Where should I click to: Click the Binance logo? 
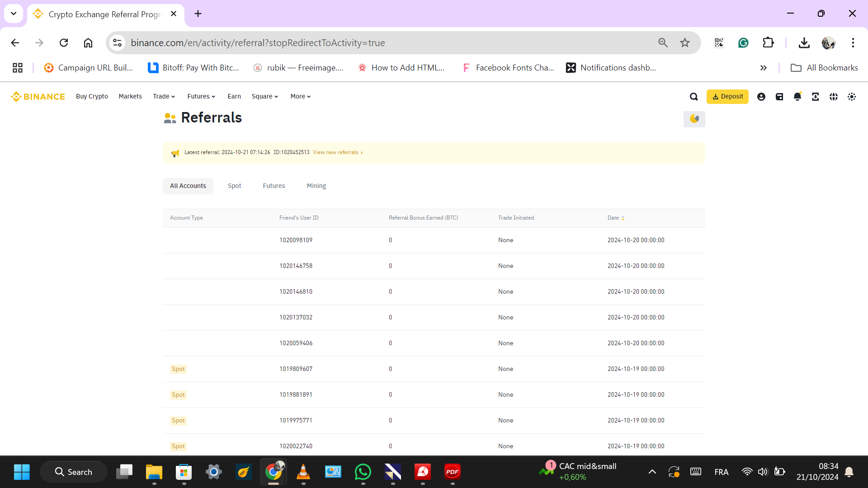pos(38,97)
